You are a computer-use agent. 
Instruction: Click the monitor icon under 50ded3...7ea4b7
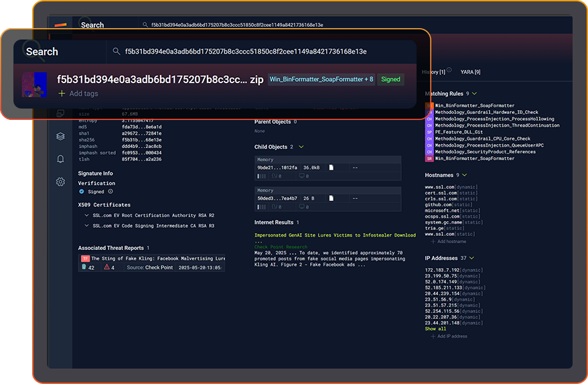(x=301, y=206)
